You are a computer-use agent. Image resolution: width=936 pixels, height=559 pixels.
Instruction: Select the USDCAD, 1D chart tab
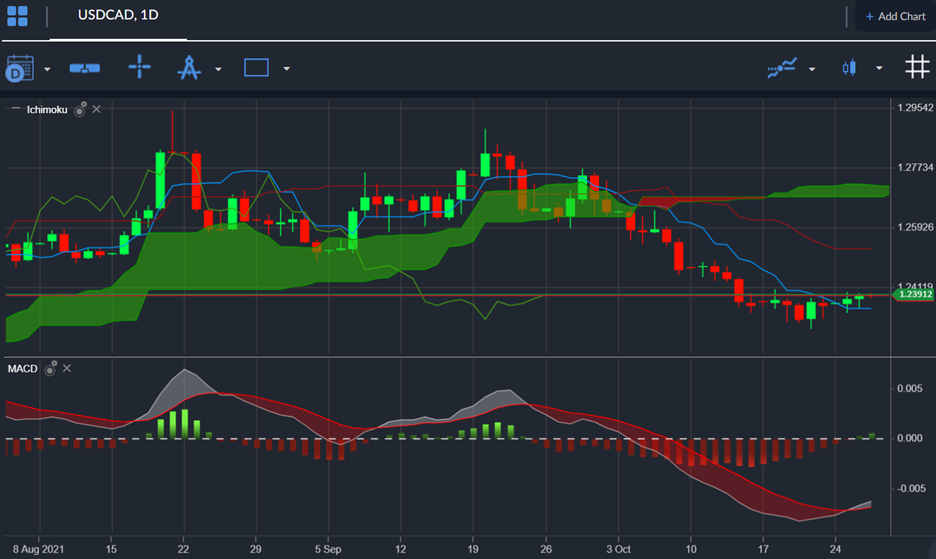click(118, 16)
